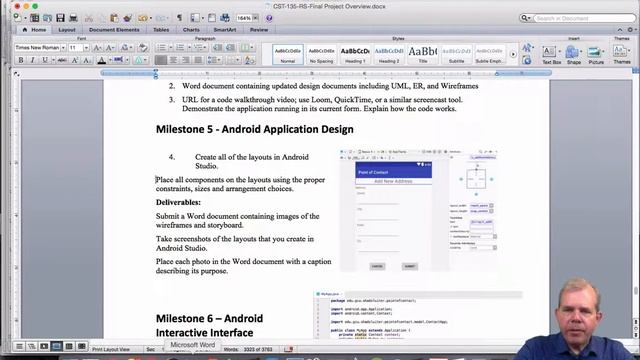The image size is (640, 360).
Task: Open the Charts tab
Action: click(191, 30)
